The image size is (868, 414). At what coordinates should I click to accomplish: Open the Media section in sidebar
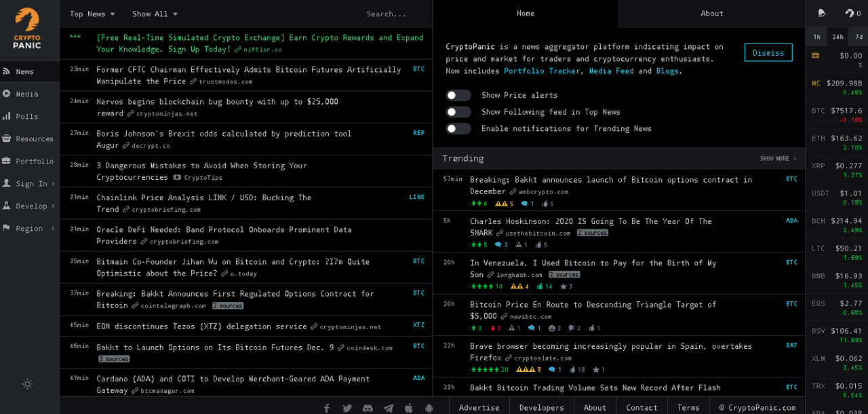29,94
